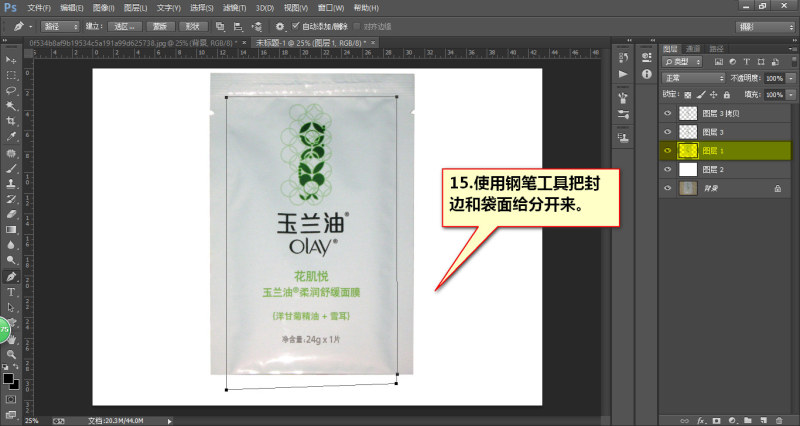
Task: Toggle lock all icon
Action: click(727, 94)
